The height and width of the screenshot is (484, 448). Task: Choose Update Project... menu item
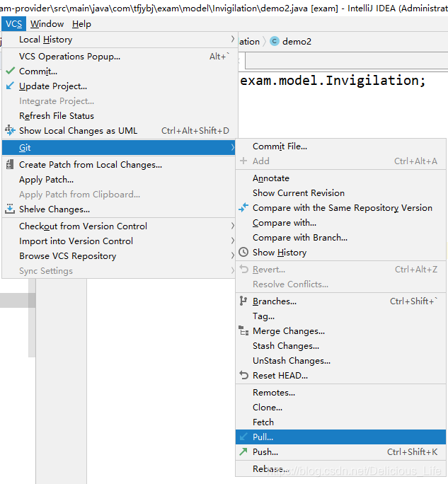[120, 86]
